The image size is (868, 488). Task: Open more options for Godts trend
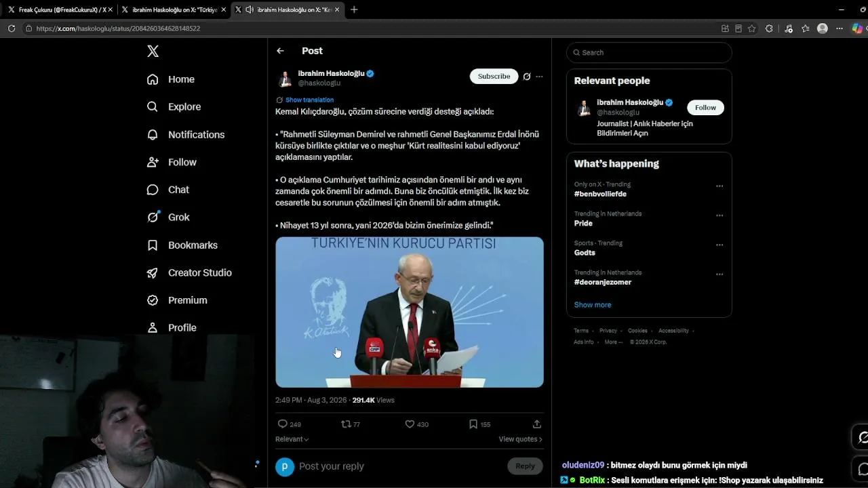point(719,245)
